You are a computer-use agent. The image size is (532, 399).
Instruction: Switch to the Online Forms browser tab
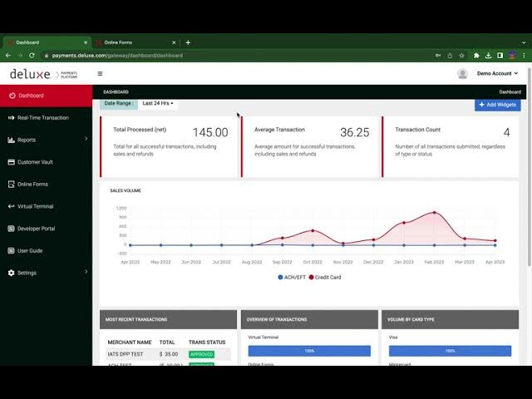pos(135,42)
